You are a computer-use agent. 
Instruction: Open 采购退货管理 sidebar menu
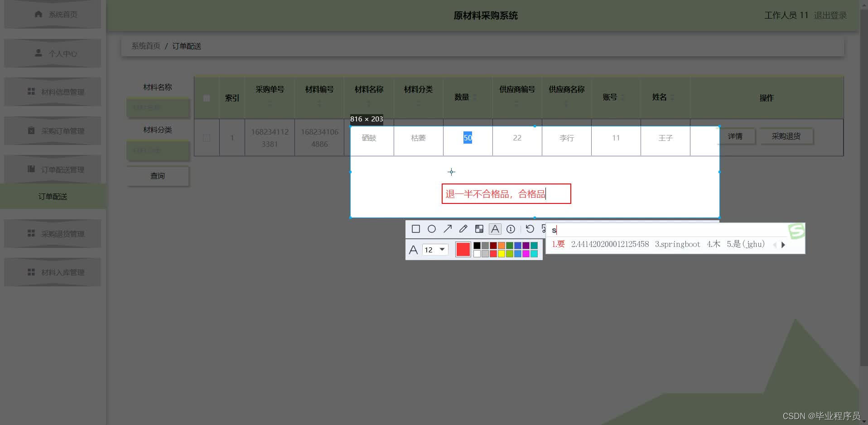tap(53, 234)
